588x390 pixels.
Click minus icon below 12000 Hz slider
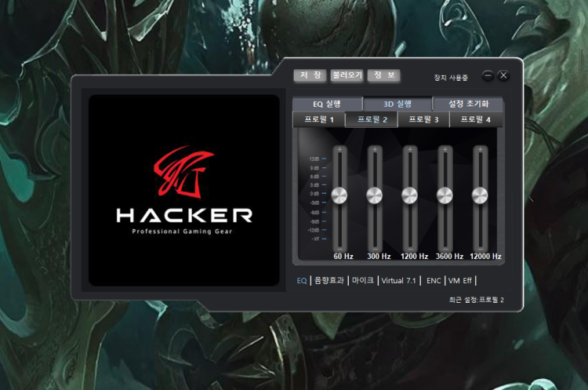[481, 249]
